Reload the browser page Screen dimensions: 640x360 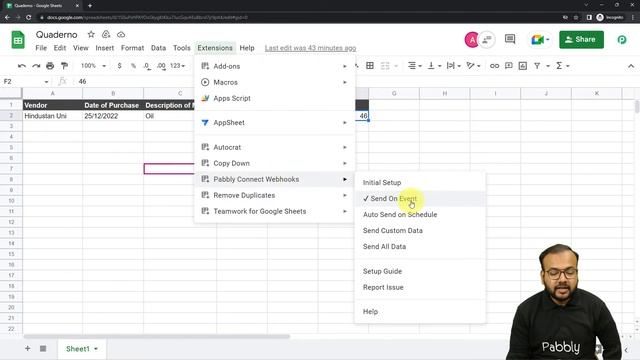tap(28, 17)
